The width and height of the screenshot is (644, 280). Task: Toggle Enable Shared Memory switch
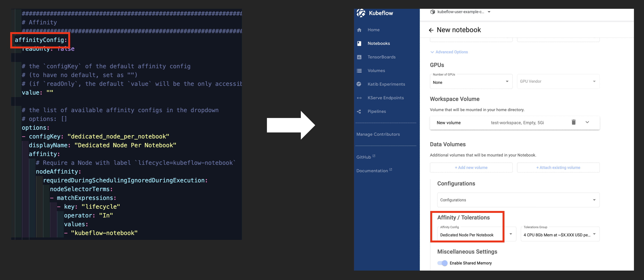(x=442, y=263)
